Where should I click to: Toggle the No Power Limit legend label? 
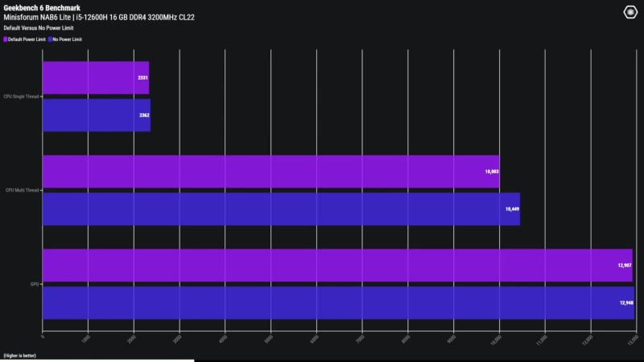pos(68,39)
